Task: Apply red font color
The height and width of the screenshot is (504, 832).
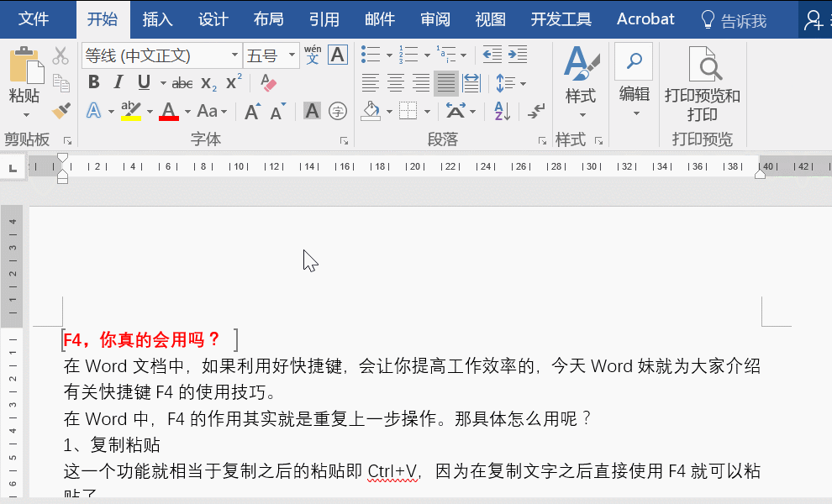Action: point(169,111)
